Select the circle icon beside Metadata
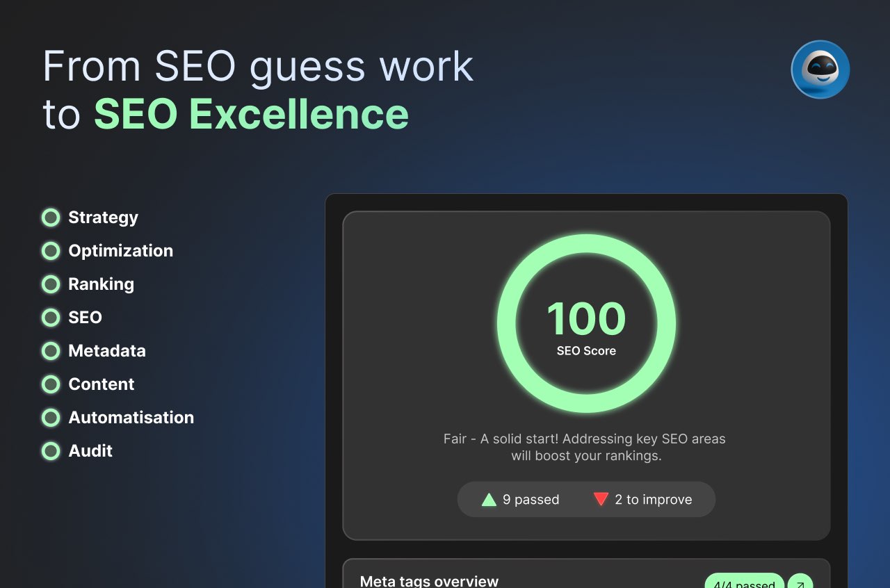The image size is (890, 588). (x=51, y=351)
